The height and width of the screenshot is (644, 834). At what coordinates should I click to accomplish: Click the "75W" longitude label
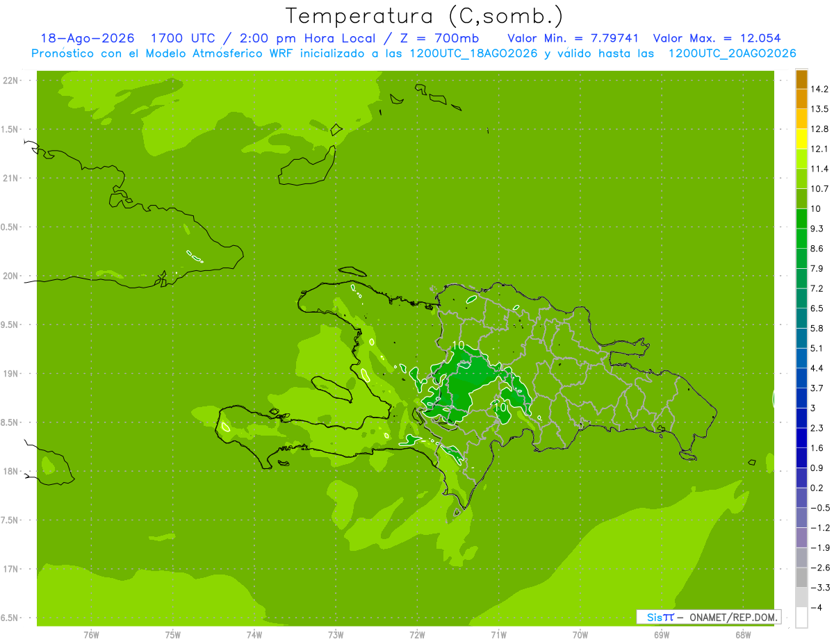click(x=172, y=635)
